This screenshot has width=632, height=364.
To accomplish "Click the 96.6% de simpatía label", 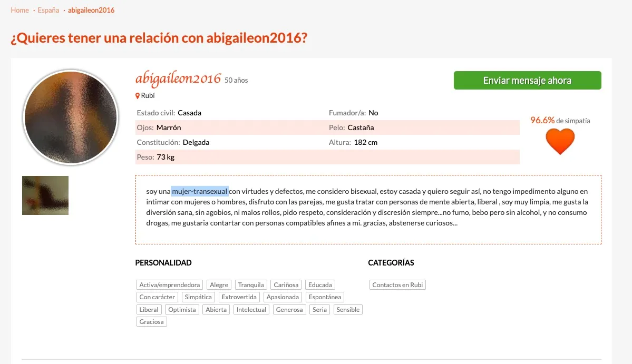I will pos(560,121).
